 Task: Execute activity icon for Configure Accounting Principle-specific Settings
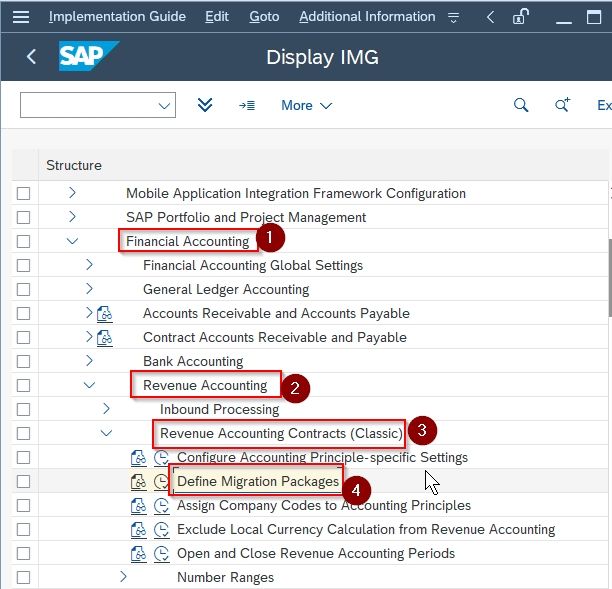point(161,458)
